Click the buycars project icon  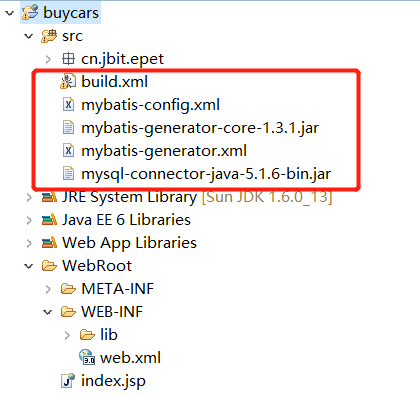[30, 13]
